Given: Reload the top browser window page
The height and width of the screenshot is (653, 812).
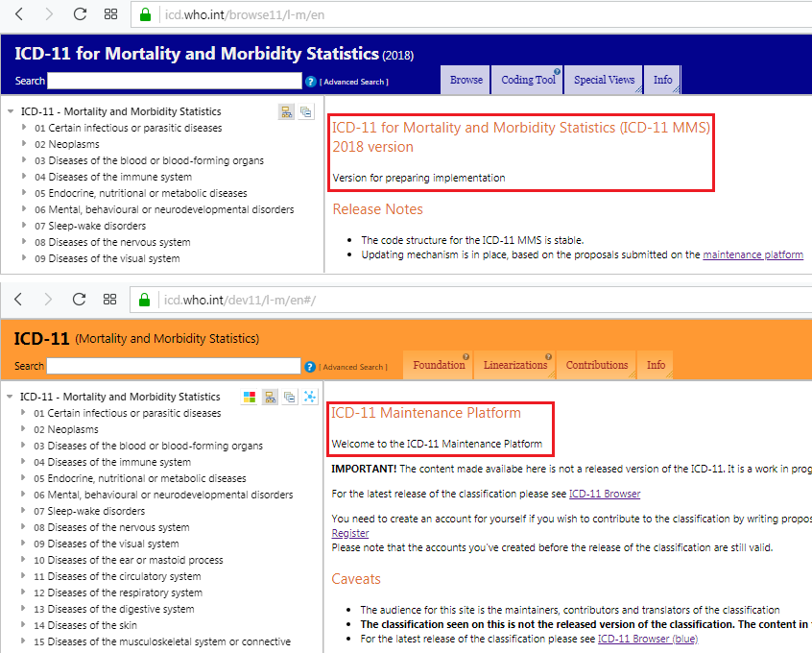Looking at the screenshot, I should point(80,14).
